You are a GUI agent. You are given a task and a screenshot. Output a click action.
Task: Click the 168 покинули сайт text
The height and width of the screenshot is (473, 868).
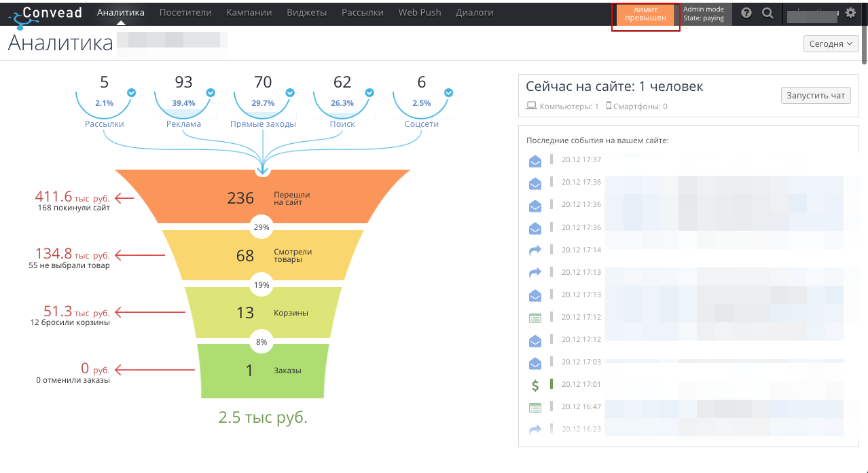[74, 208]
